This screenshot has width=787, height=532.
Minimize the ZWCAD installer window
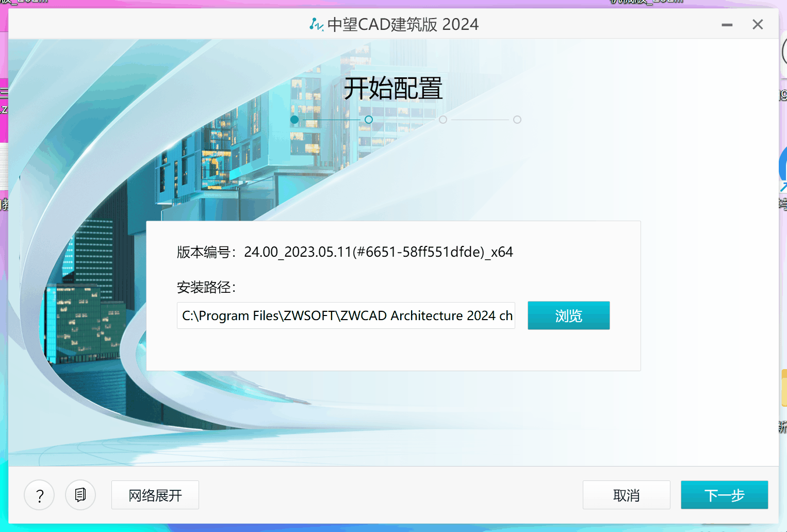tap(727, 25)
